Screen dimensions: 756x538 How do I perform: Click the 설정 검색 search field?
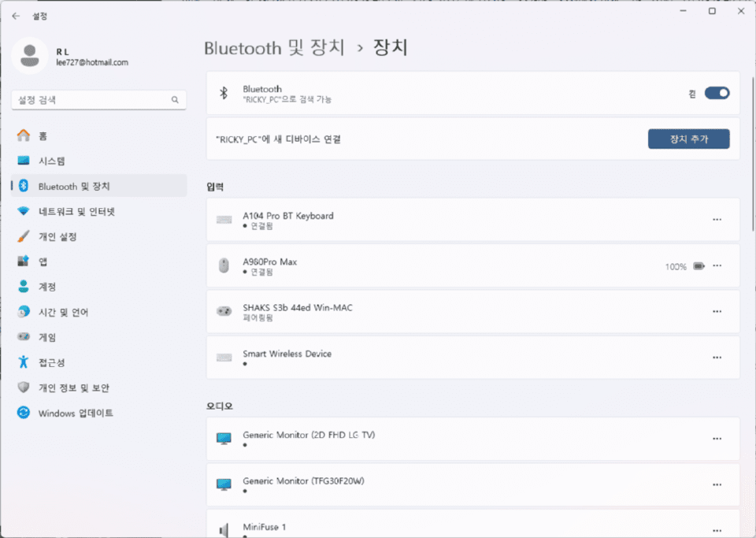(x=99, y=100)
